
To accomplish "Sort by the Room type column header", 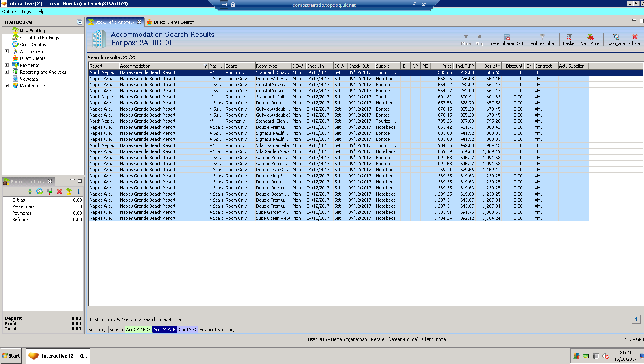I will coord(273,66).
